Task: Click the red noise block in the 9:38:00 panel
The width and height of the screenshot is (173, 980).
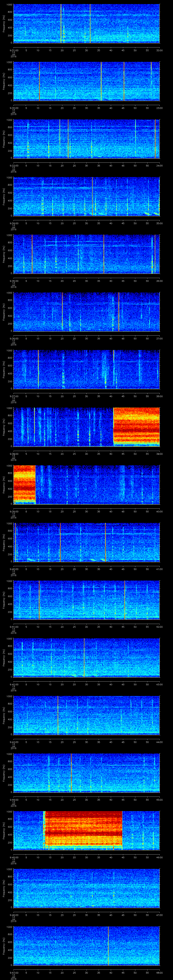Action: pos(137,427)
